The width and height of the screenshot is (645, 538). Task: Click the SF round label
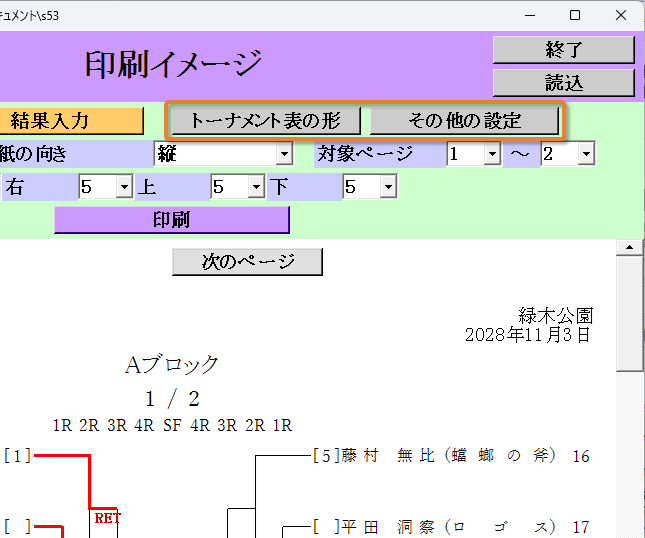click(x=172, y=425)
